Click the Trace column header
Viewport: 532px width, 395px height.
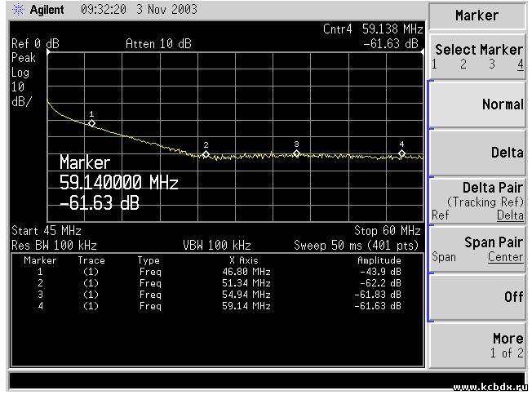(91, 260)
